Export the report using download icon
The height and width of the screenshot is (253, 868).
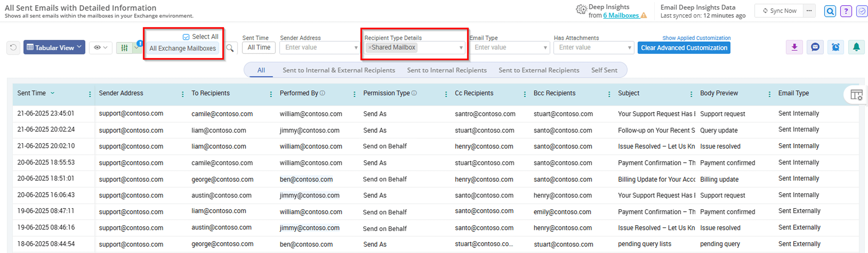coord(795,47)
